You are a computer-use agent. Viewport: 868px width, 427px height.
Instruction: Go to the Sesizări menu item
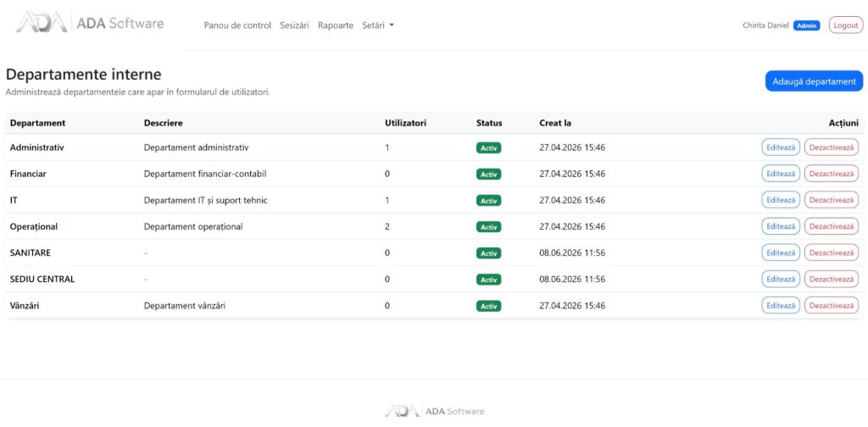[294, 25]
